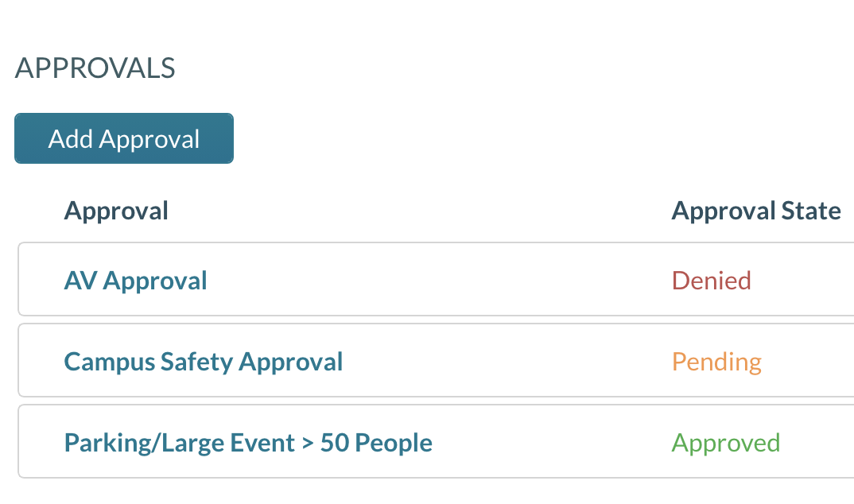This screenshot has width=854, height=504.
Task: Select the approval state of the Parking/Large Event row
Action: click(726, 443)
